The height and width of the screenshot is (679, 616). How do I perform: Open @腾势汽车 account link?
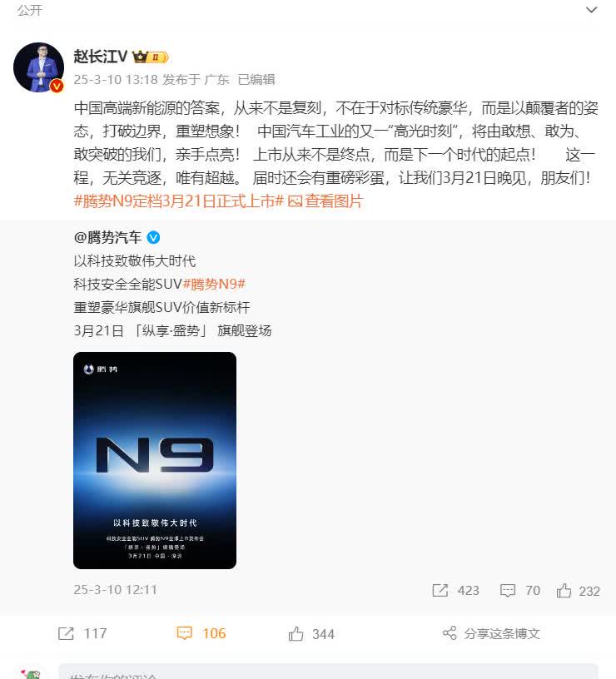107,237
